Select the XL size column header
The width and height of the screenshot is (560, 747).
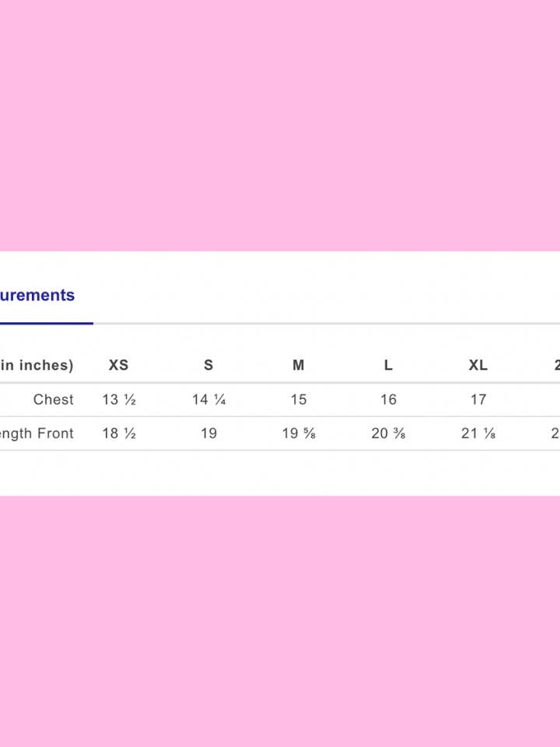[x=478, y=365]
